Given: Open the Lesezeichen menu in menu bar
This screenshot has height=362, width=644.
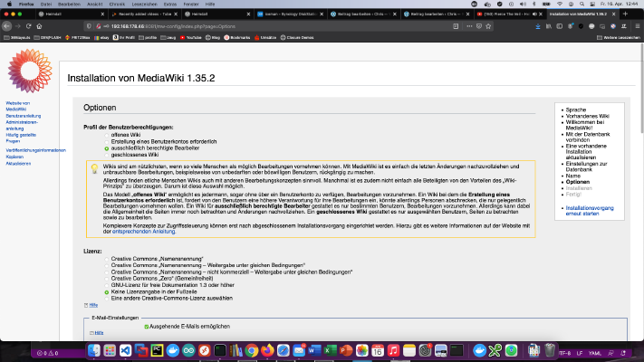Looking at the screenshot, I should click(144, 5).
